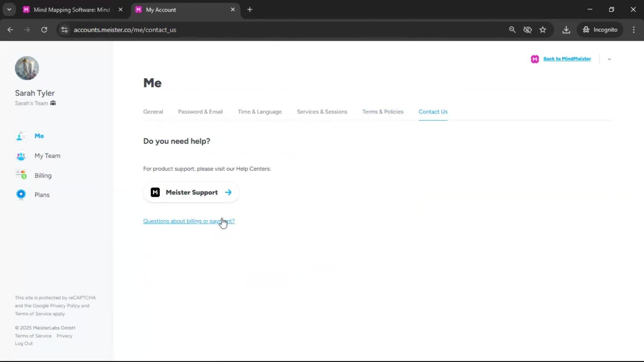Open the Time & Language tab
Image resolution: width=644 pixels, height=362 pixels.
pyautogui.click(x=260, y=112)
